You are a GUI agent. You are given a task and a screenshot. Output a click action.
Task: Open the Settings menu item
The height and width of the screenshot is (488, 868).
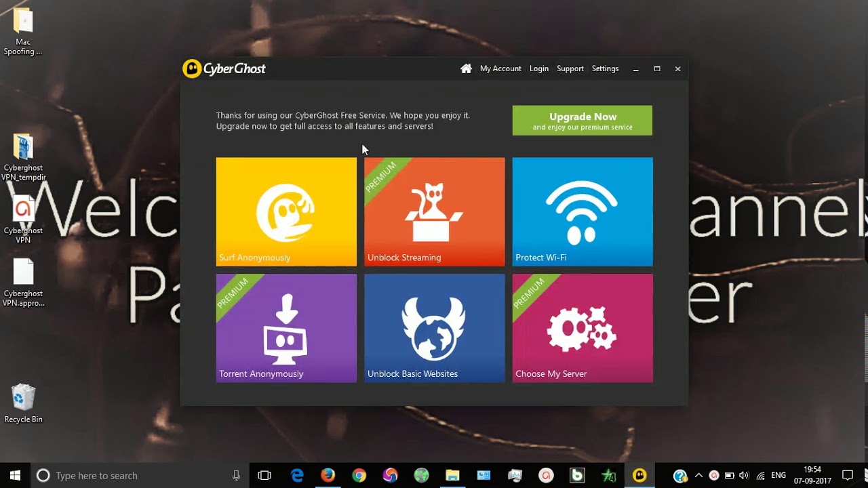pyautogui.click(x=605, y=68)
